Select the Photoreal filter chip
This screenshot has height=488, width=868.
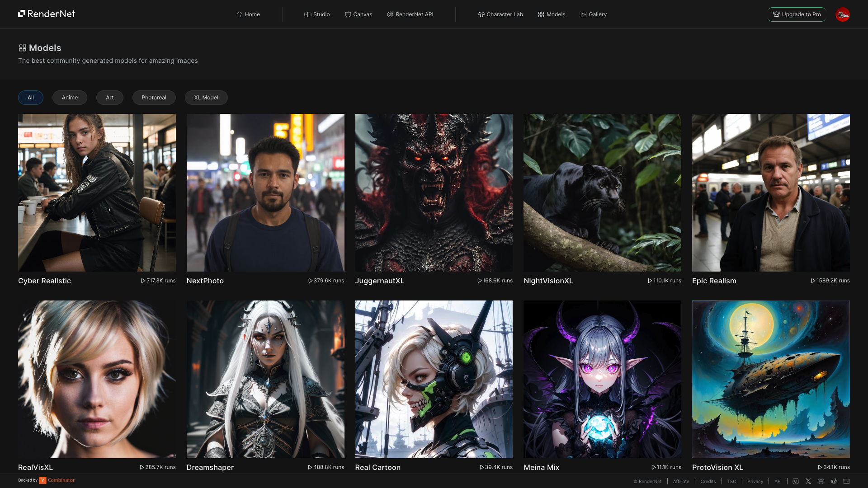point(154,98)
